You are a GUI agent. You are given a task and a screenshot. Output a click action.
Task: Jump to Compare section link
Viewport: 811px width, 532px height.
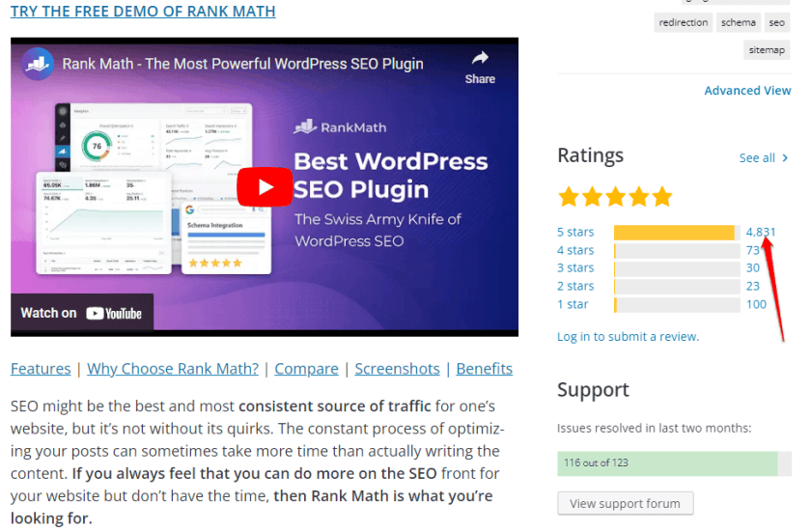306,369
